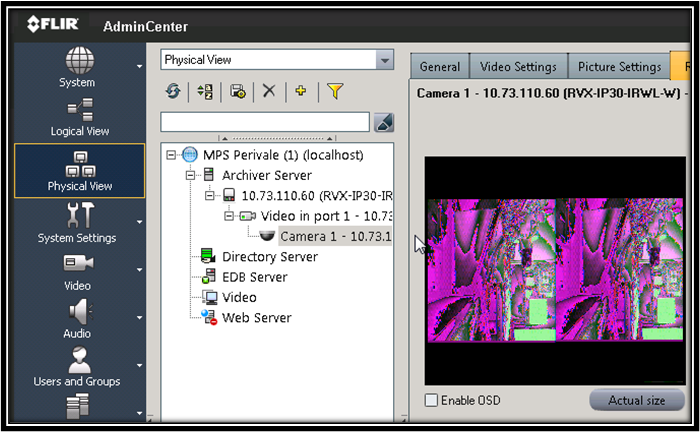This screenshot has height=432, width=700.
Task: Click the delete X toolbar icon
Action: [268, 91]
